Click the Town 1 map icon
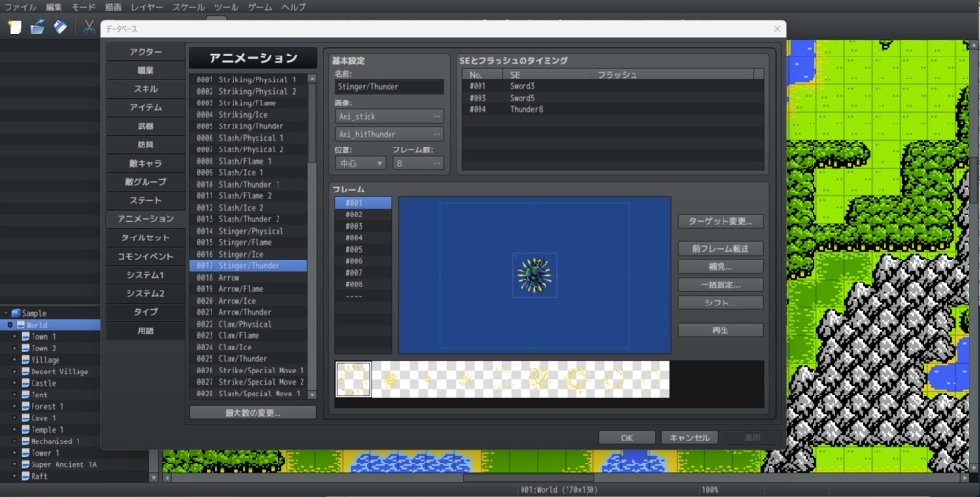980x497 pixels. 26,336
